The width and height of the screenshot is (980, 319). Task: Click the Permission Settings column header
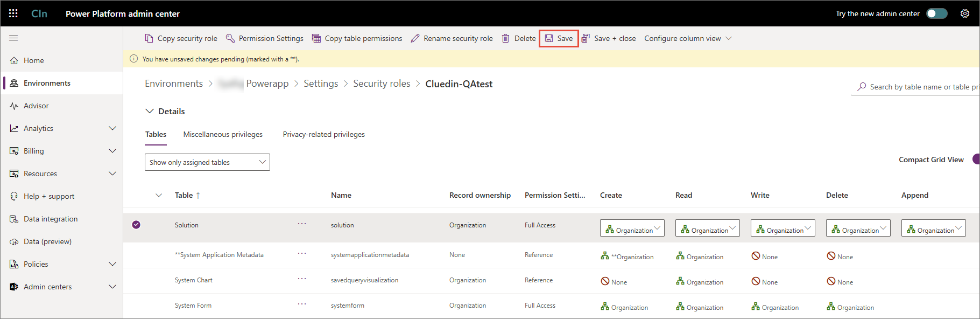pos(555,195)
